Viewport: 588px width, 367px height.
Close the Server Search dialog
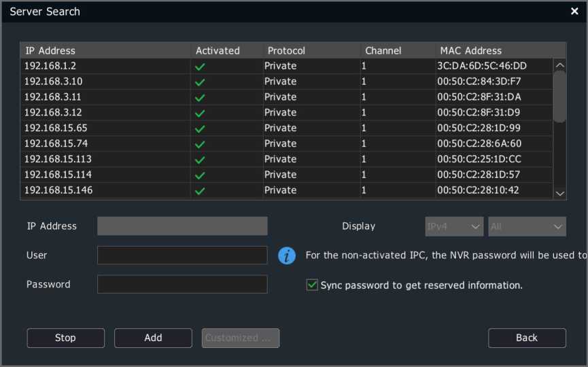coord(574,12)
